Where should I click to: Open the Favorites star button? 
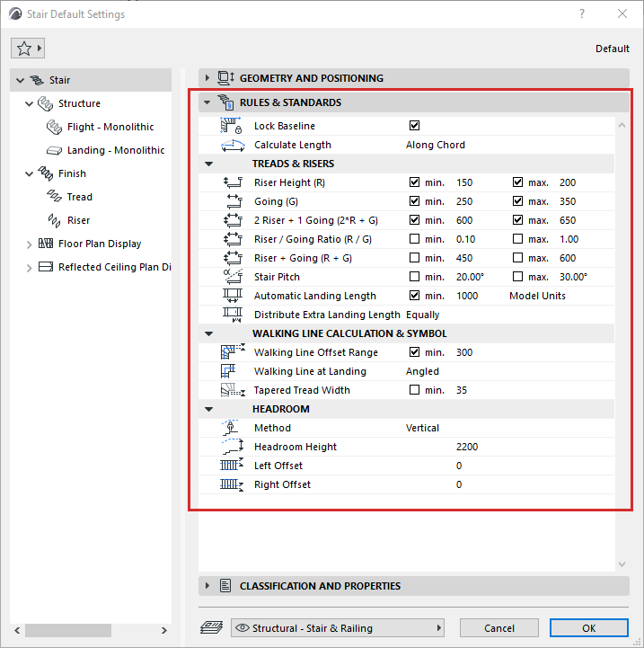coord(28,49)
